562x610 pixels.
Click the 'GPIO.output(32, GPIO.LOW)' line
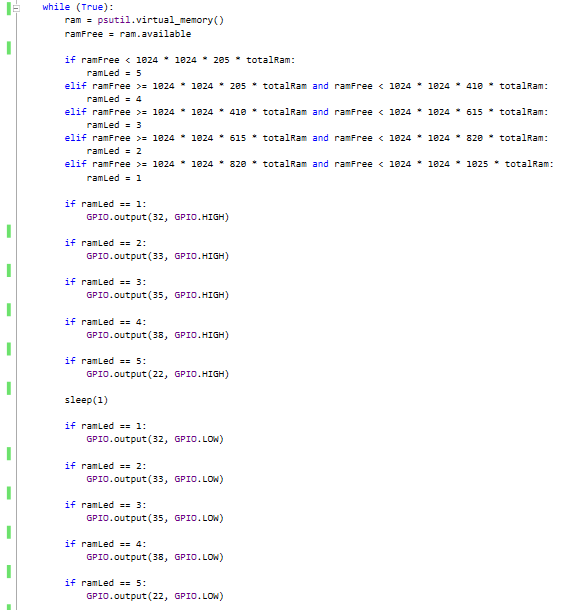pos(155,439)
